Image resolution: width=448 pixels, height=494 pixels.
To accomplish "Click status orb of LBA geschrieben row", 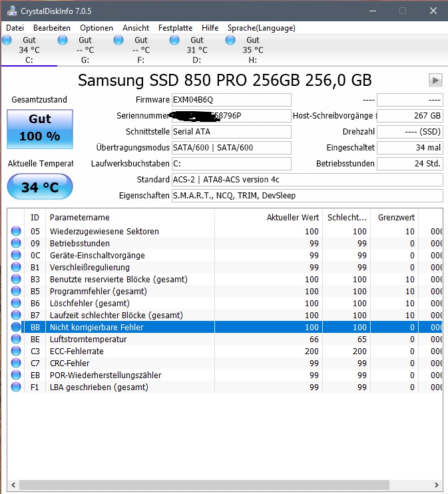I will click(16, 387).
